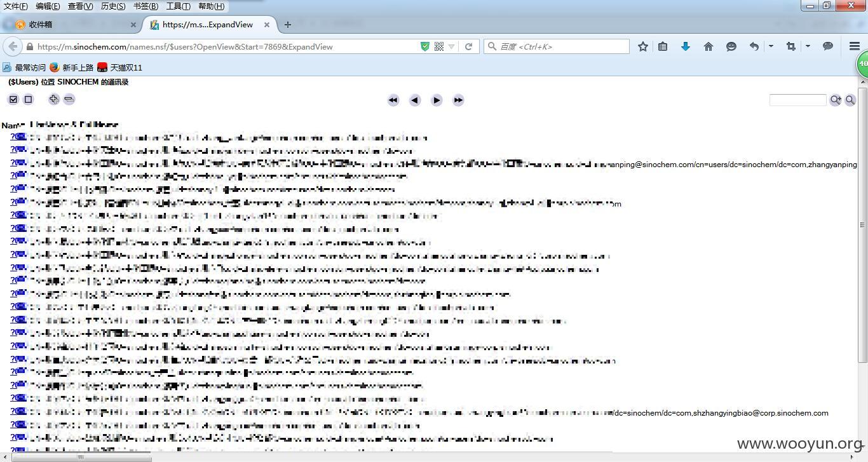Screen dimensions: 868x462
Task: Select all documents with the checkmark icon
Action: (13, 99)
